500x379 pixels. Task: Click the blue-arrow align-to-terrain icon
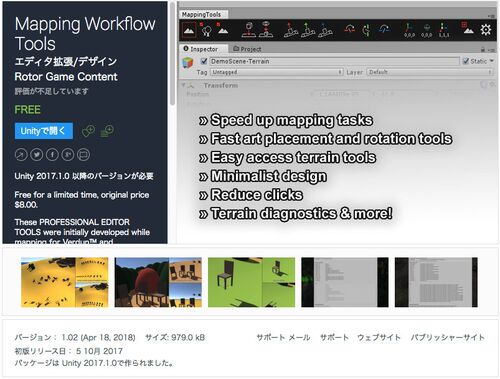325,30
